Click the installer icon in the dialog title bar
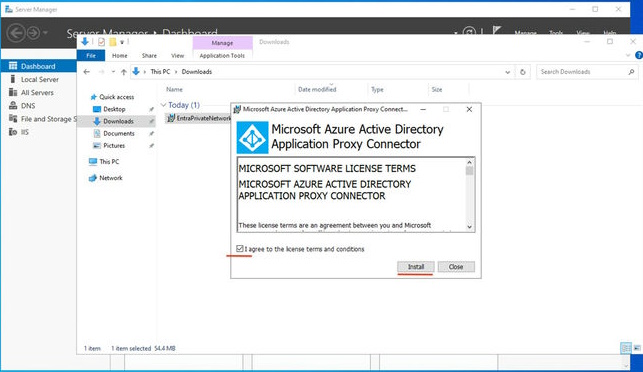 coord(237,109)
